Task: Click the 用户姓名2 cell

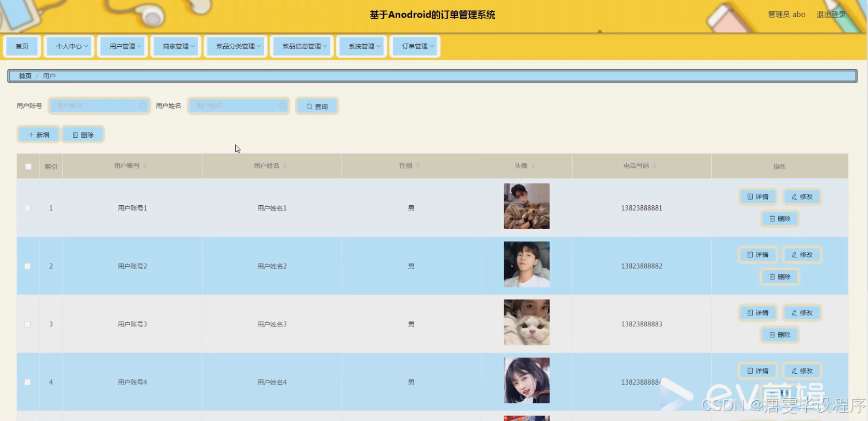Action: pyautogui.click(x=272, y=266)
